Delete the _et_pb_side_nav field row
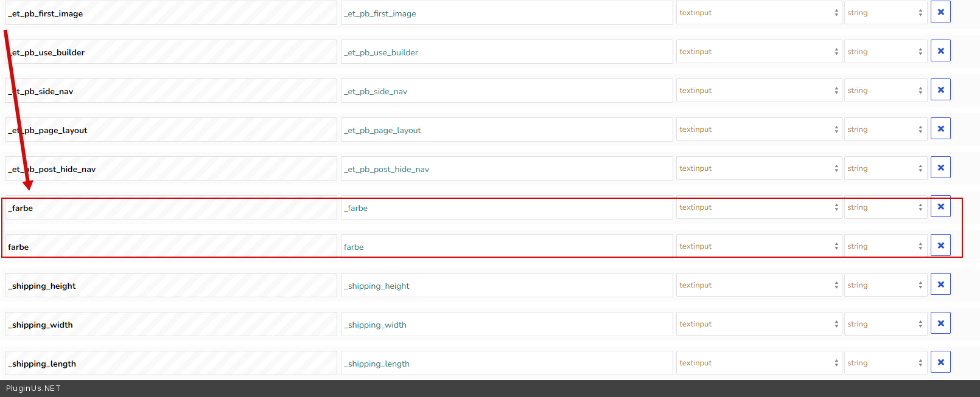 [x=940, y=90]
